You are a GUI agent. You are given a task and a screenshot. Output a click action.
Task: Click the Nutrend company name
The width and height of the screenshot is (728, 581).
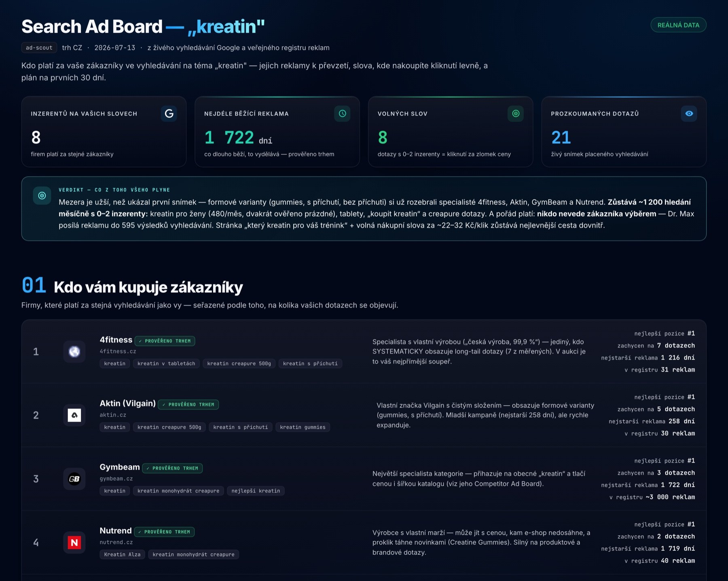pos(116,530)
